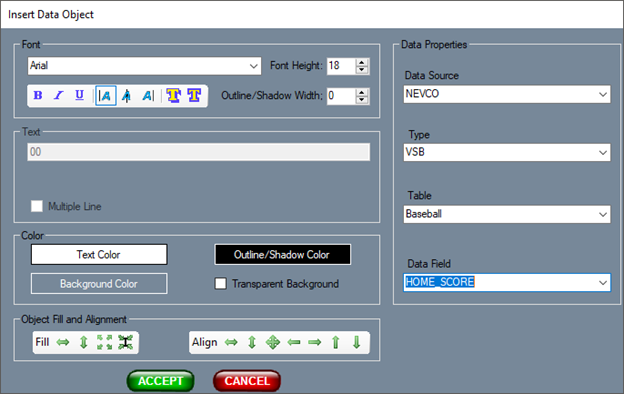Check Transparent Background option
The image size is (624, 394).
220,284
